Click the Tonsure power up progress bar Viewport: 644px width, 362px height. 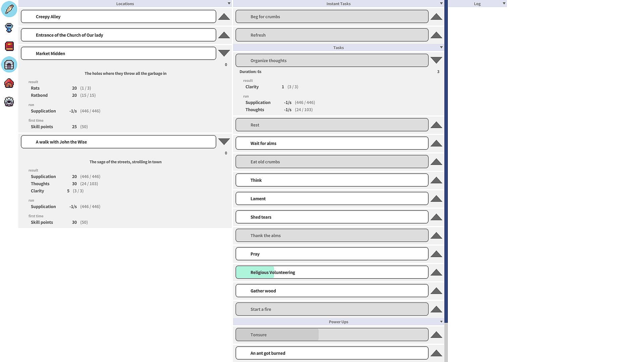(332, 335)
